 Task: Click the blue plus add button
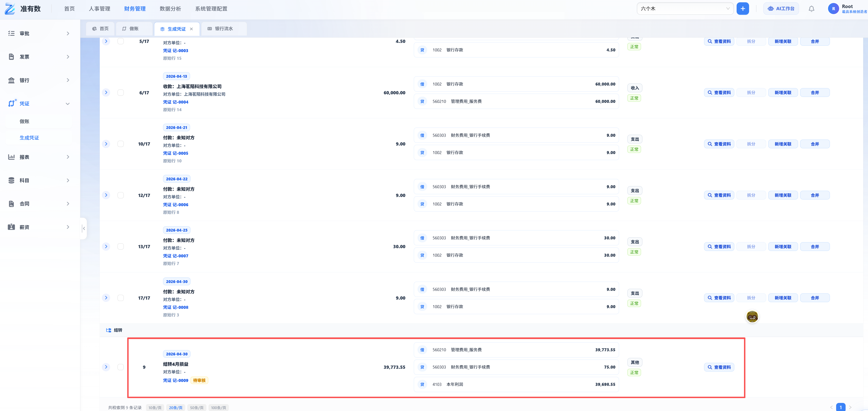(x=743, y=9)
